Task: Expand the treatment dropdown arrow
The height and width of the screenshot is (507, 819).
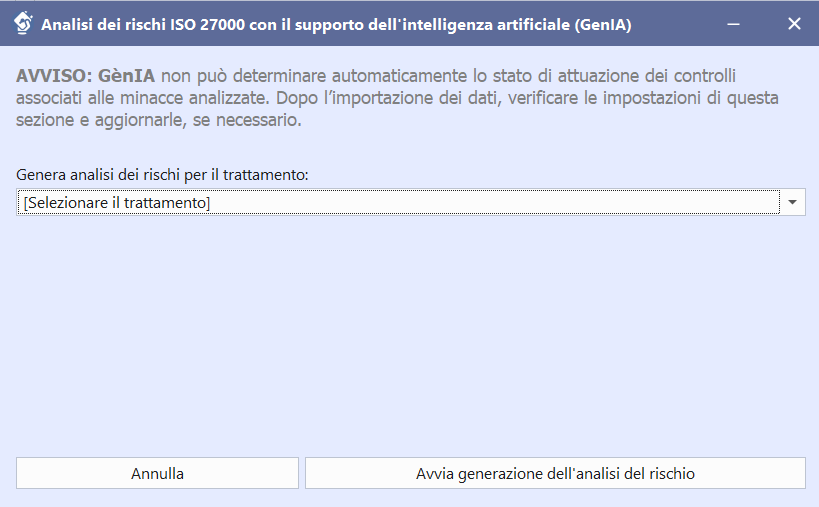Action: click(793, 203)
